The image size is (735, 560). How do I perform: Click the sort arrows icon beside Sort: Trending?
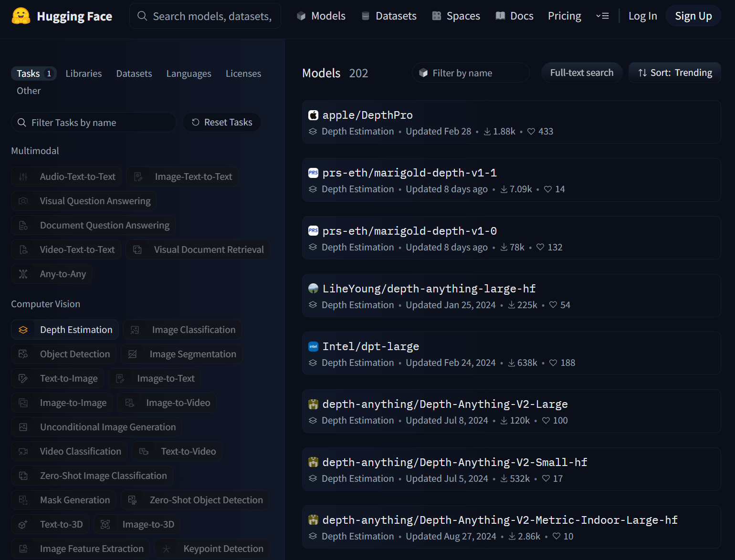point(642,73)
